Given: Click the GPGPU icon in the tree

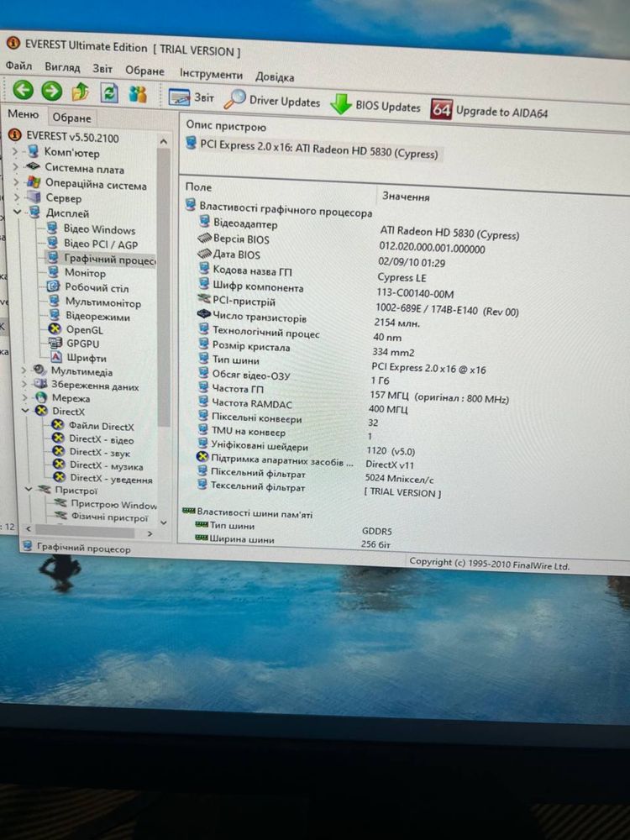Looking at the screenshot, I should 55,343.
